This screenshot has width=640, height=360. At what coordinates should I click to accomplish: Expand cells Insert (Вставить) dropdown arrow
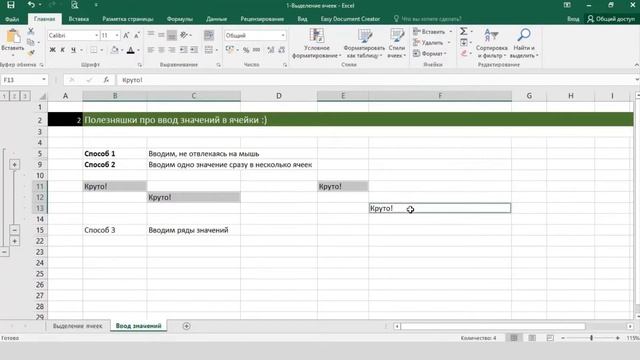coord(451,31)
